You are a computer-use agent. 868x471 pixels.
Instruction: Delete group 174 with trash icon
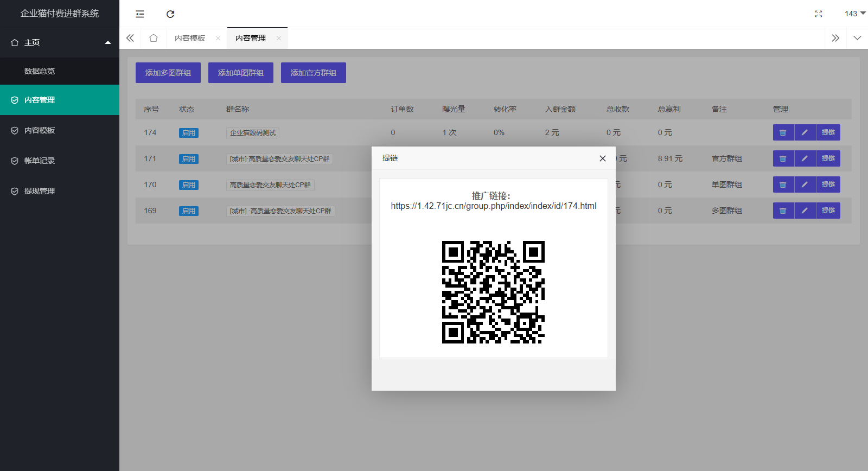click(783, 132)
